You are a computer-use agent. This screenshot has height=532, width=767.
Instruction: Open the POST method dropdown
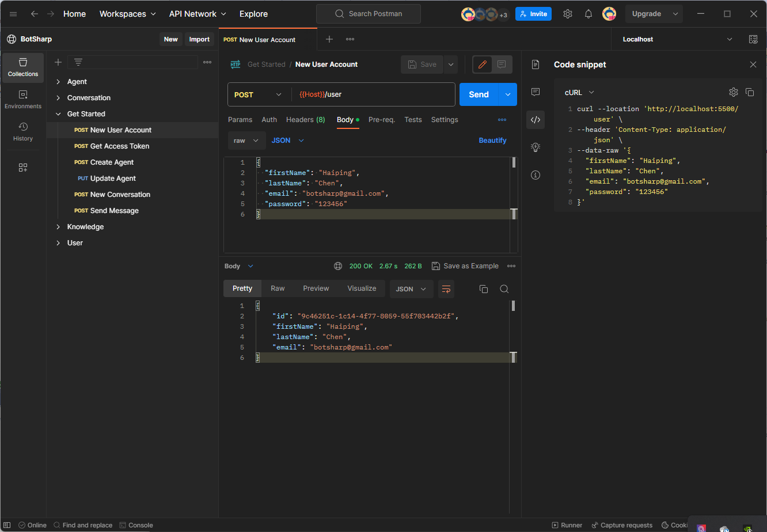click(259, 94)
